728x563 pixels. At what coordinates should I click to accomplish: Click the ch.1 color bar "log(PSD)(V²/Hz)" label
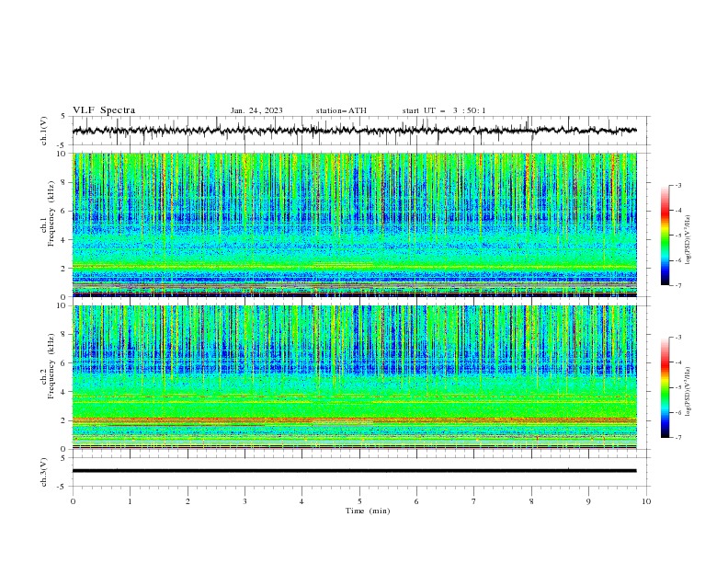tap(688, 240)
